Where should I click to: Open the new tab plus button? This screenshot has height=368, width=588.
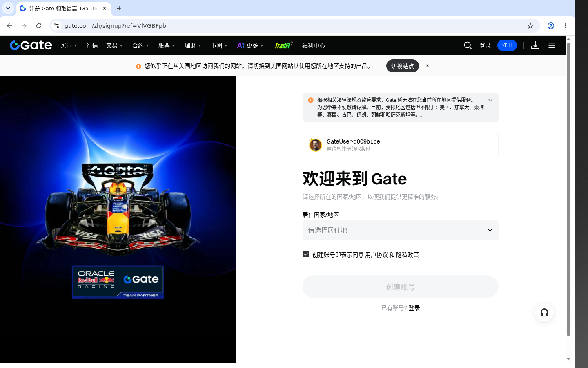(x=119, y=8)
